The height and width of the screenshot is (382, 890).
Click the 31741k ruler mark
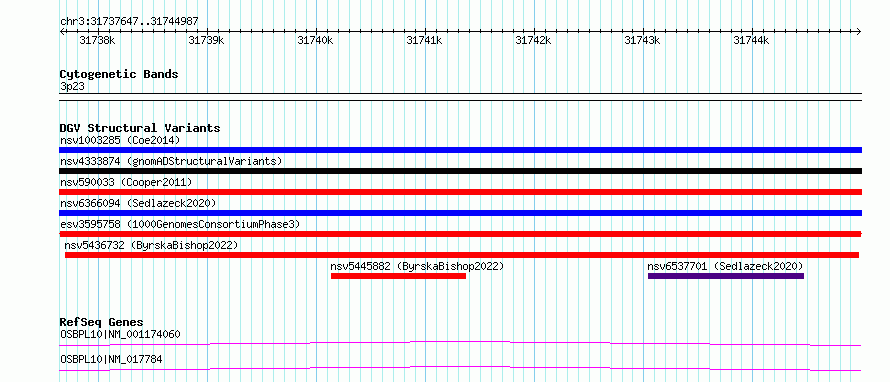pyautogui.click(x=425, y=40)
